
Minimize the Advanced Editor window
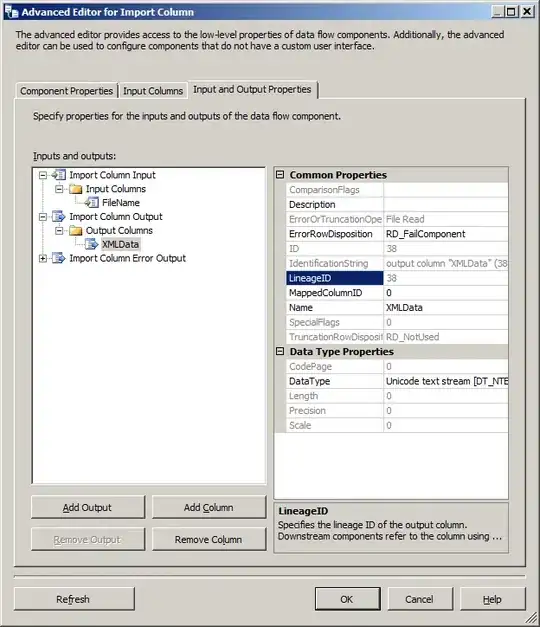(x=498, y=11)
